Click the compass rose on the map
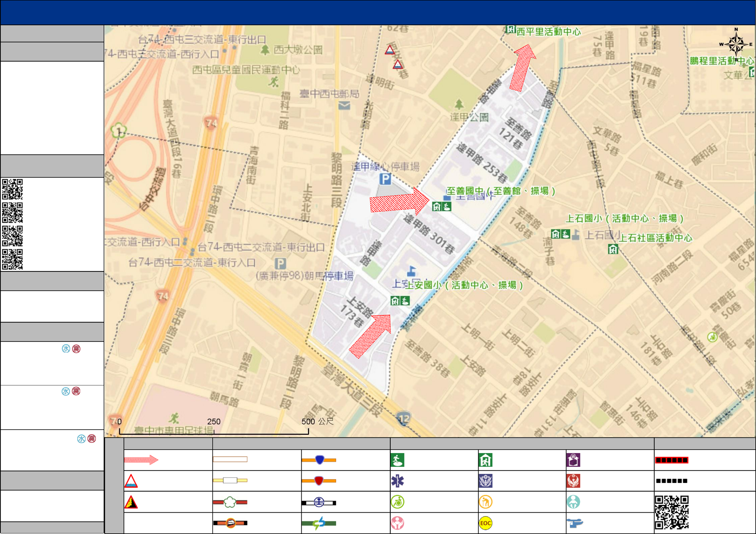The height and width of the screenshot is (534, 756). [736, 45]
